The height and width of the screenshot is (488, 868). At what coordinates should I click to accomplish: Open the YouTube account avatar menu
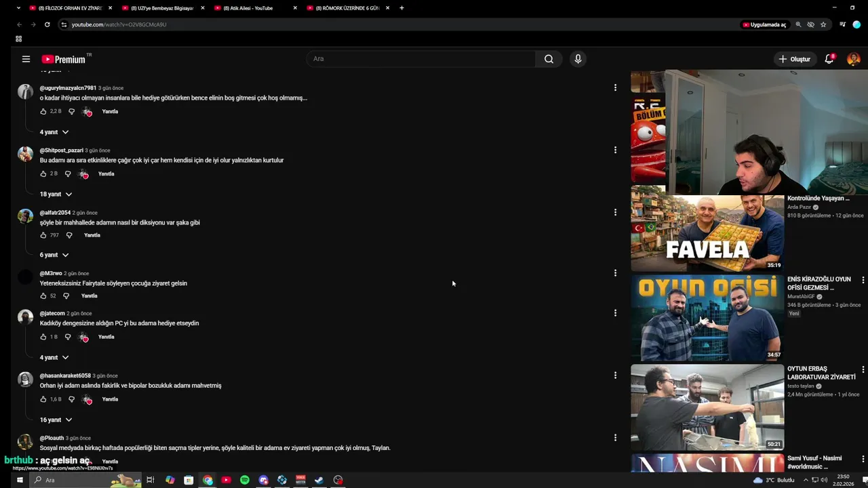point(853,59)
